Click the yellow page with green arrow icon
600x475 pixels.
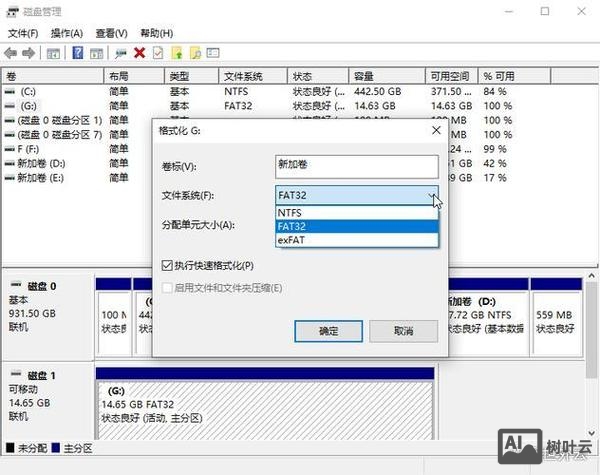tap(177, 53)
